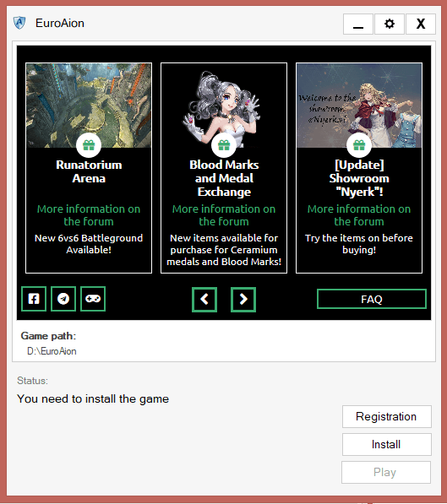
Task: Click gift icon on Showroom Nyerk card
Action: click(359, 145)
